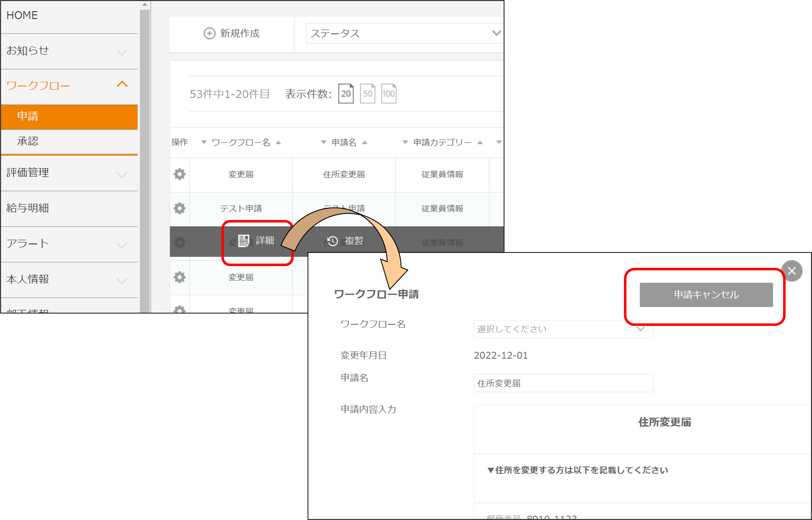The image size is (812, 520).
Task: Show 100 items per page
Action: [x=389, y=93]
